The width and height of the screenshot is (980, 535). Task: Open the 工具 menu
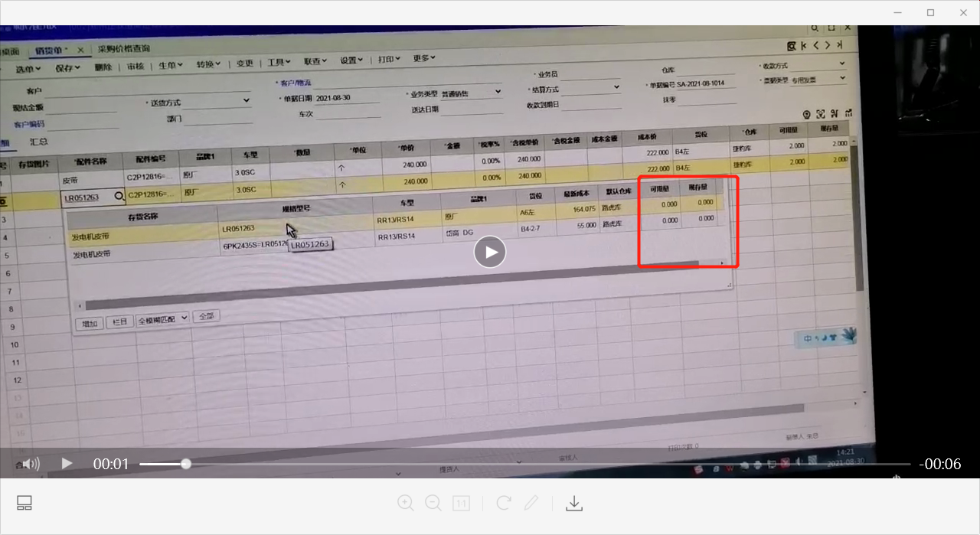click(x=279, y=63)
